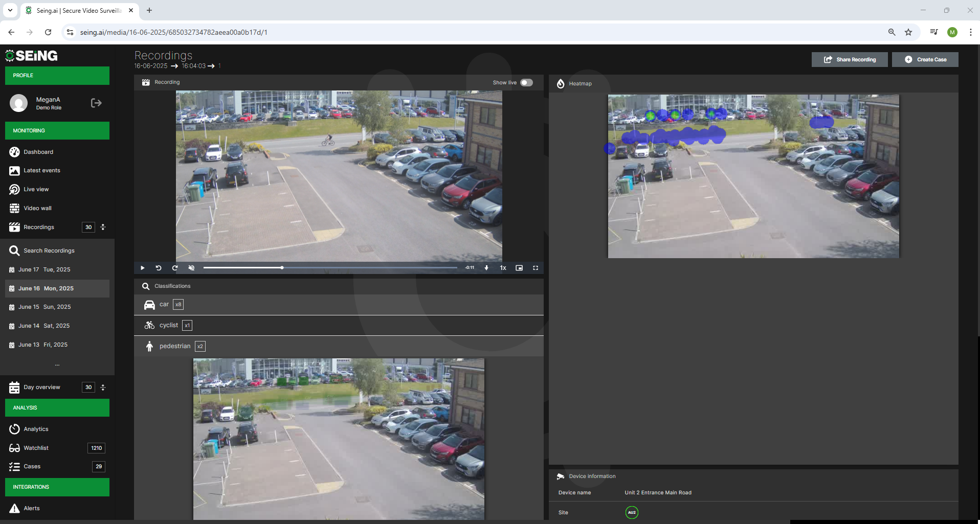
Task: Select Latest events in the sidebar
Action: tap(42, 170)
